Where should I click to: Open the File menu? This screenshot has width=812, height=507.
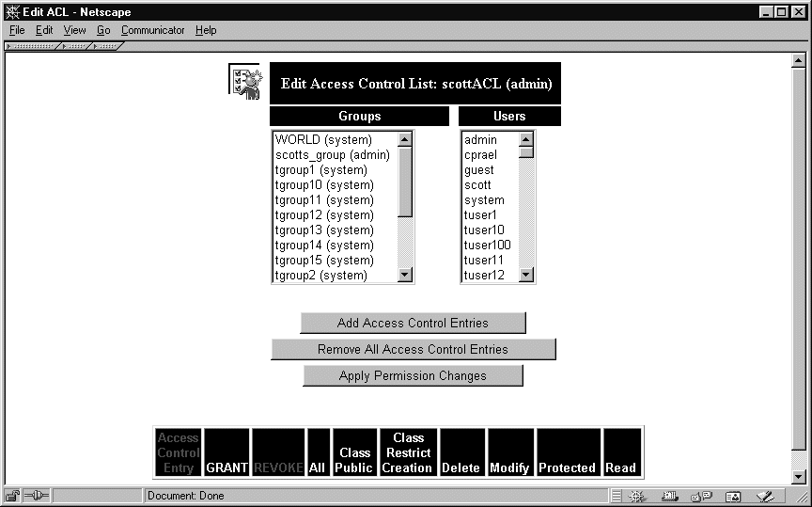[17, 30]
